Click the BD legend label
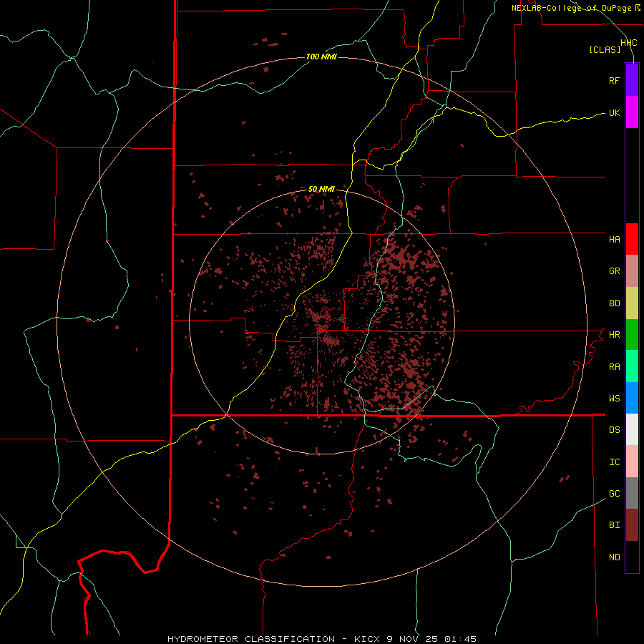644x644 pixels. click(614, 303)
